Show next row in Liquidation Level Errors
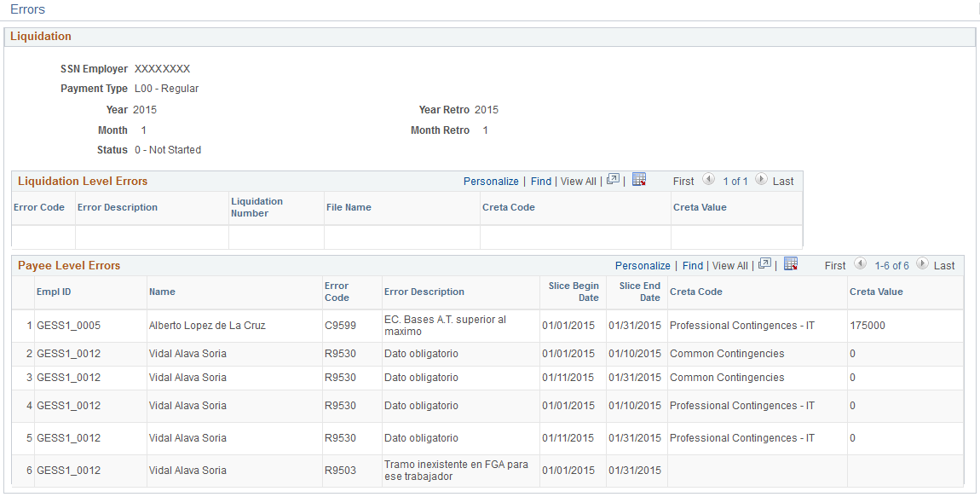980x497 pixels. click(761, 179)
